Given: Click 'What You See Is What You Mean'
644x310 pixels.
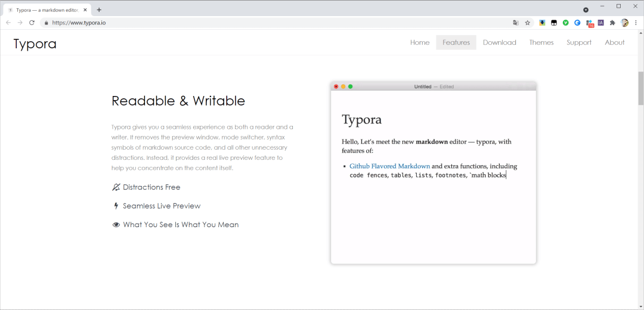Looking at the screenshot, I should (x=181, y=225).
